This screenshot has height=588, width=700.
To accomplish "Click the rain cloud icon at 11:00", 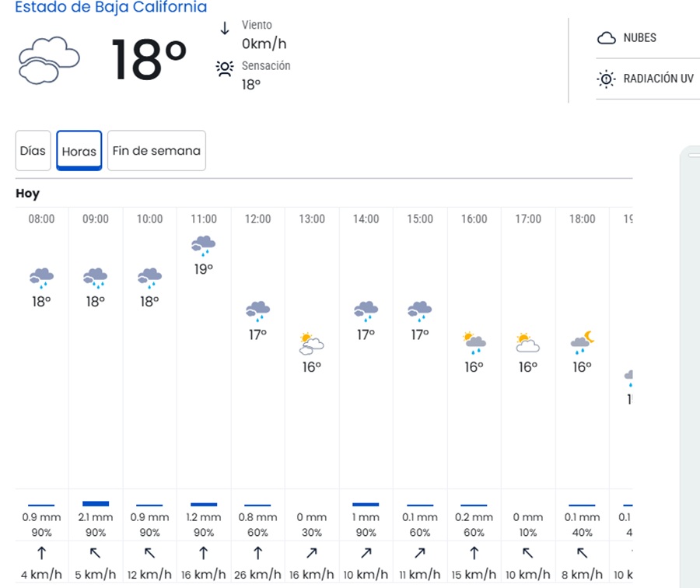I will coord(204,246).
